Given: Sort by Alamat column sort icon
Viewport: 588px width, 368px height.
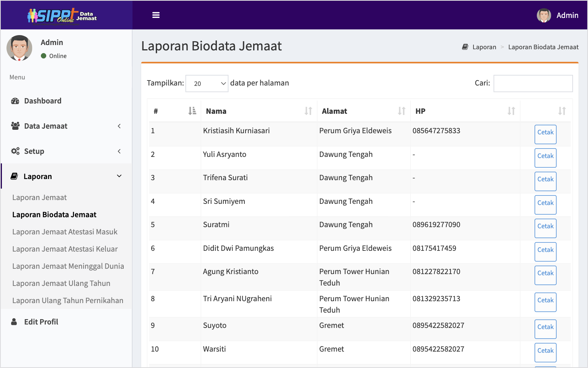Looking at the screenshot, I should [401, 111].
